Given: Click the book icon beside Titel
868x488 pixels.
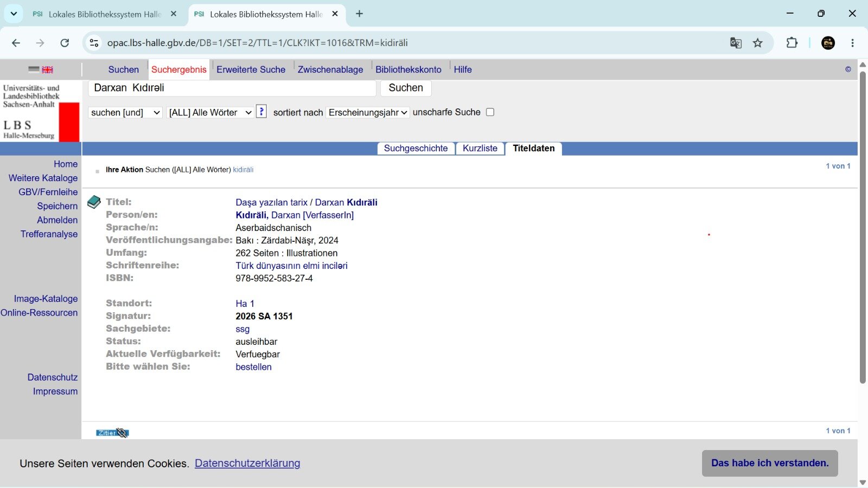Looking at the screenshot, I should click(x=94, y=202).
